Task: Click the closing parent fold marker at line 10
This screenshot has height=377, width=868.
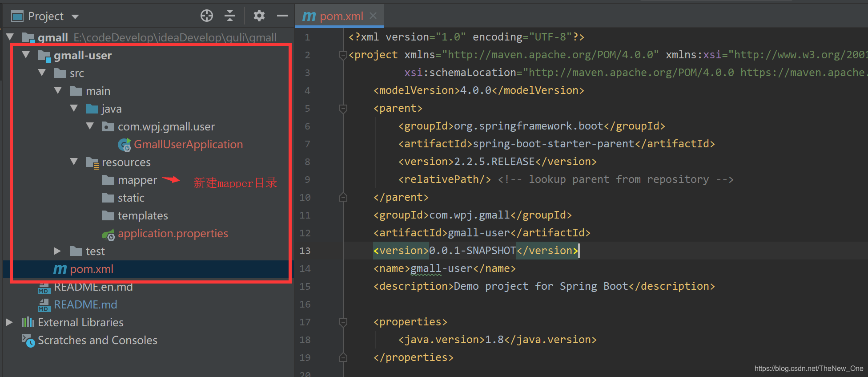Action: 343,197
